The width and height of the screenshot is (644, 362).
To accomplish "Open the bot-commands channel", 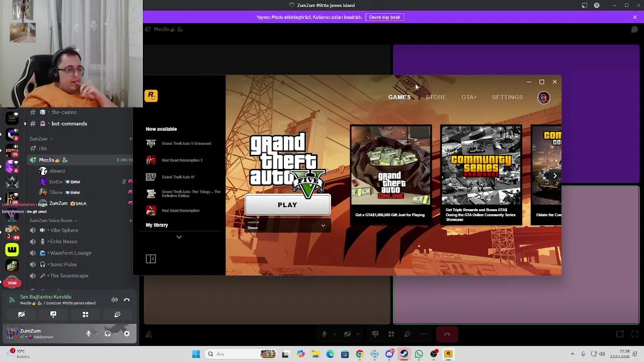I will pos(69,124).
